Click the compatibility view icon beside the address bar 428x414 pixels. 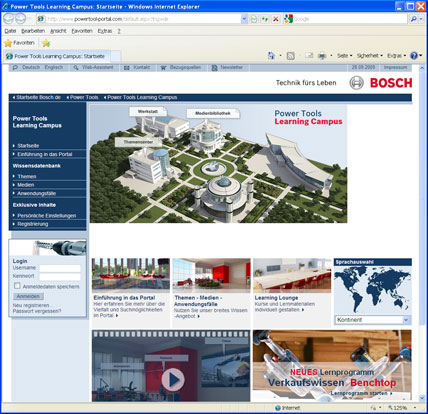254,19
